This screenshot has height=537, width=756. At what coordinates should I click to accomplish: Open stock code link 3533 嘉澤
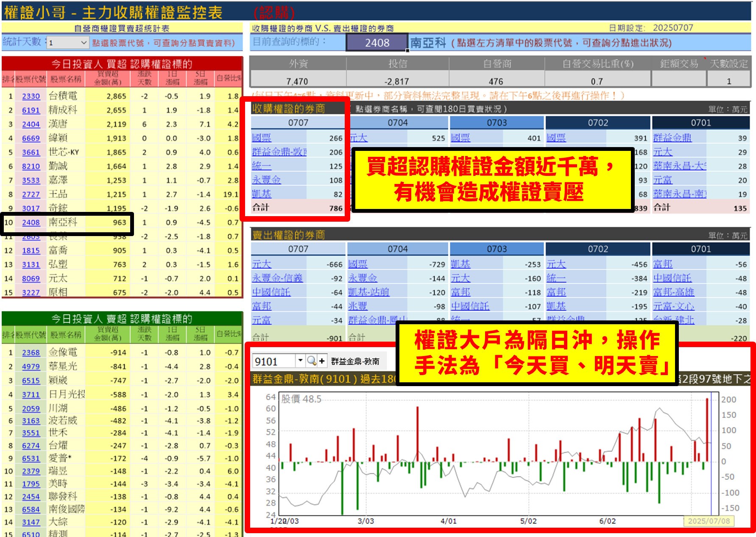click(x=31, y=181)
